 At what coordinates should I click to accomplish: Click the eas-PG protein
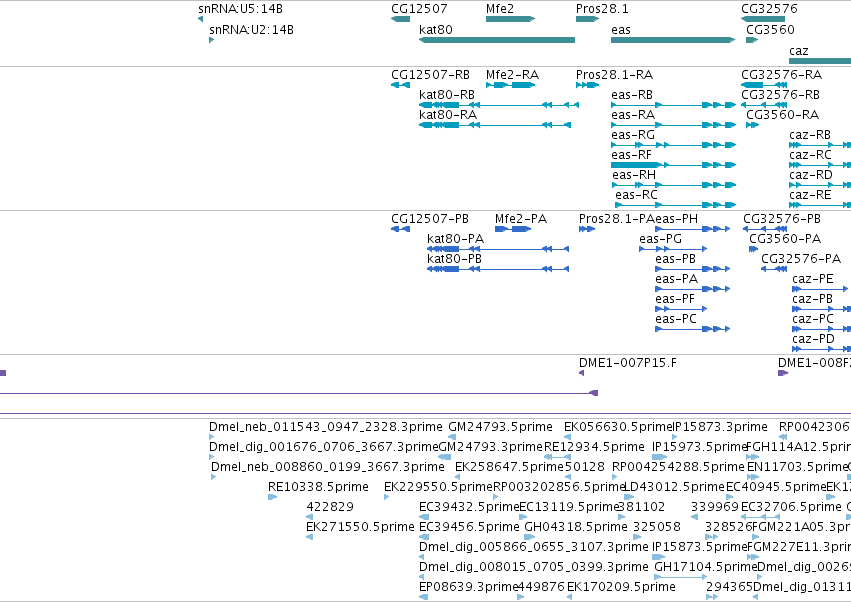point(673,249)
